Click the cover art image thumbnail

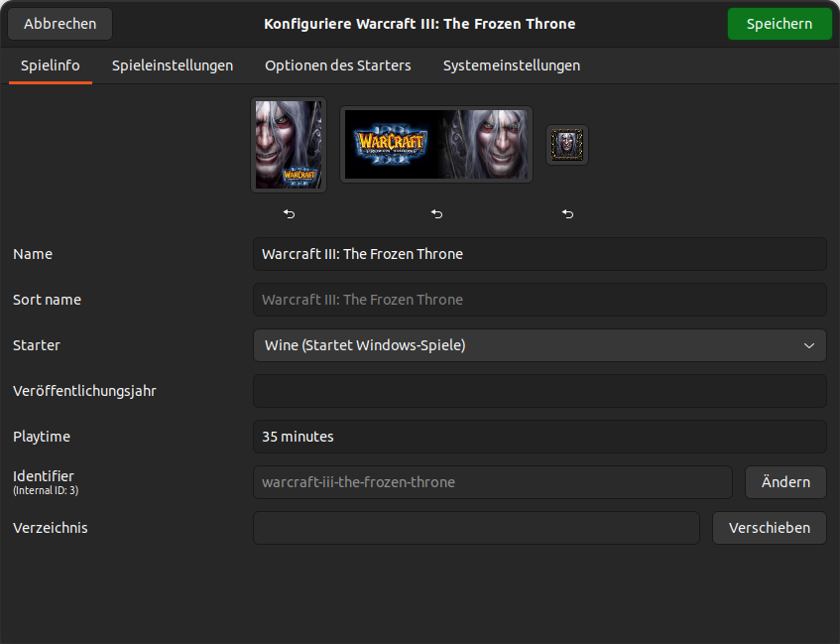pyautogui.click(x=289, y=145)
